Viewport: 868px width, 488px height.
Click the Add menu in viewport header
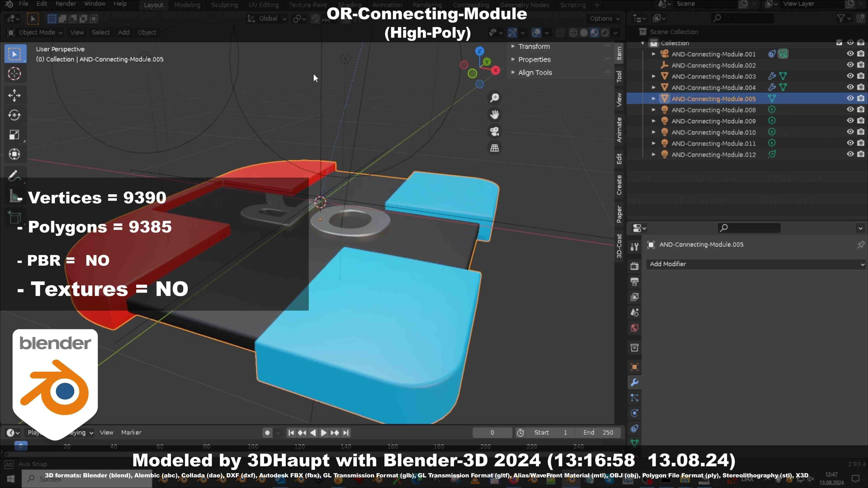(124, 32)
